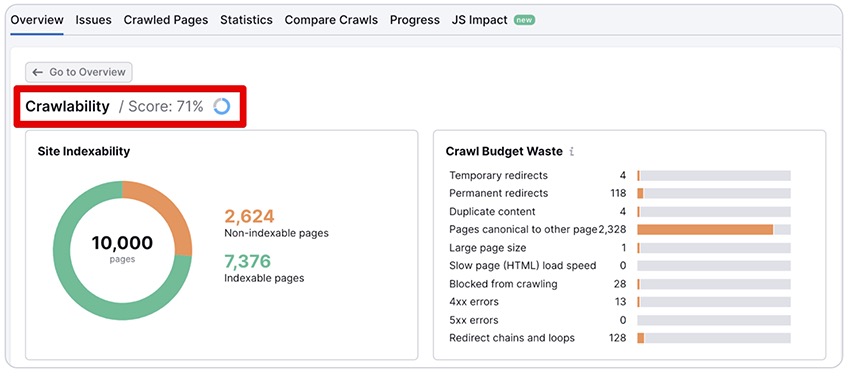Click the 2,624 non-indexable pages count
Image resolution: width=848 pixels, height=379 pixels.
pos(249,216)
